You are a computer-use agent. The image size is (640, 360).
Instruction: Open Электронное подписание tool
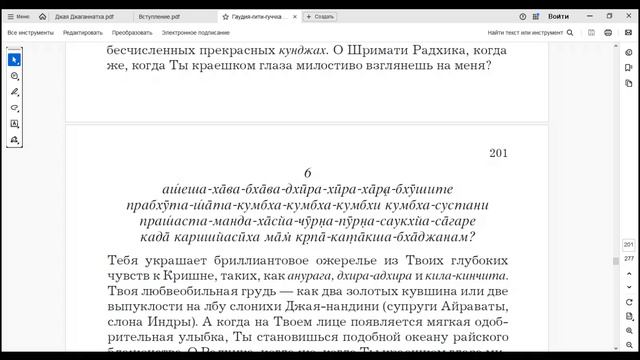tap(196, 33)
